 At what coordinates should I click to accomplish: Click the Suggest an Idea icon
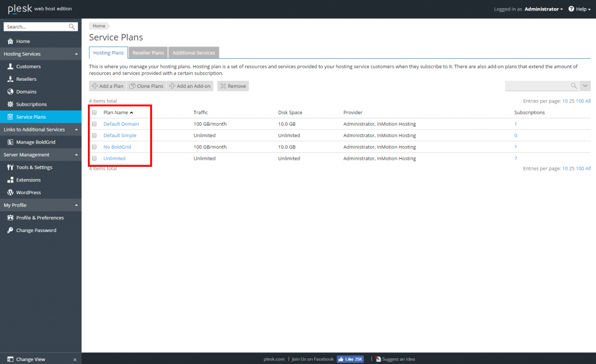coord(378,359)
